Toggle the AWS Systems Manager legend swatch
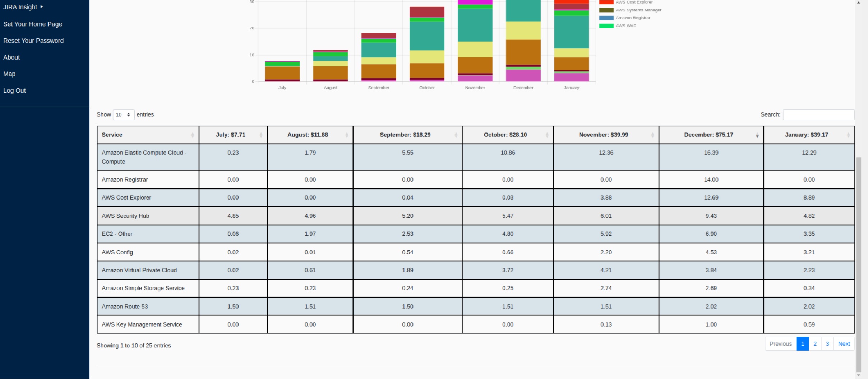The height and width of the screenshot is (379, 868). click(606, 10)
